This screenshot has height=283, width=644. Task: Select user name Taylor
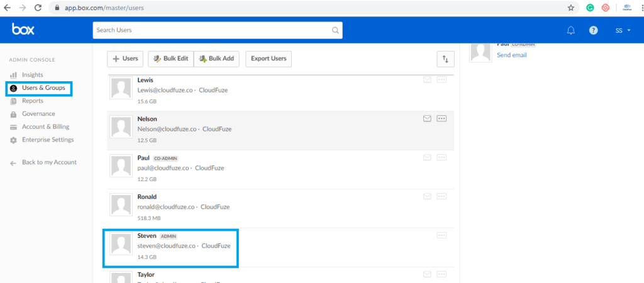tap(146, 274)
